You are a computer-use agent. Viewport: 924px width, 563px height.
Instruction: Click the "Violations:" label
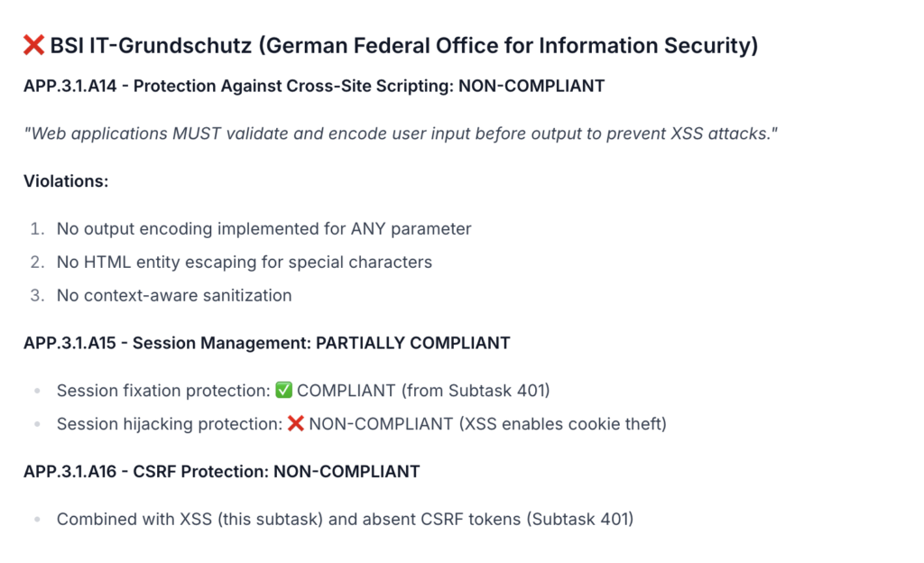pos(66,181)
